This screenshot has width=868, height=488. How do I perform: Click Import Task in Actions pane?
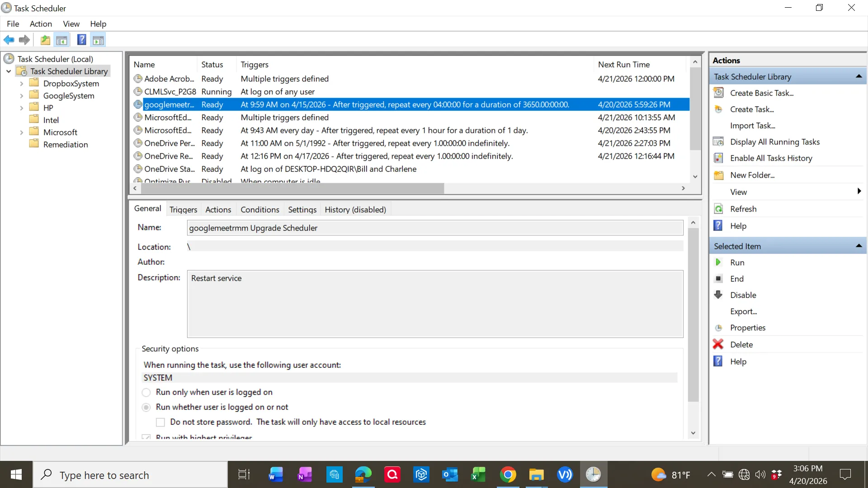click(x=752, y=126)
